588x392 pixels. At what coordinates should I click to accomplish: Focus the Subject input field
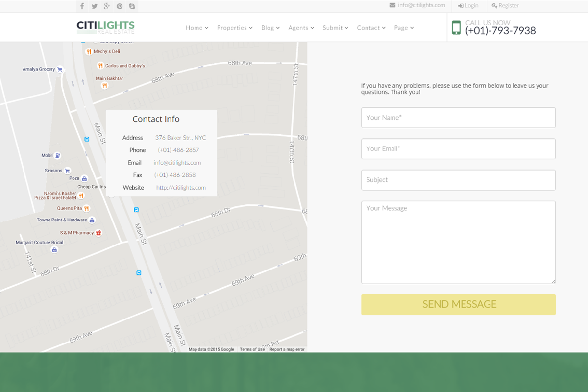coord(458,180)
